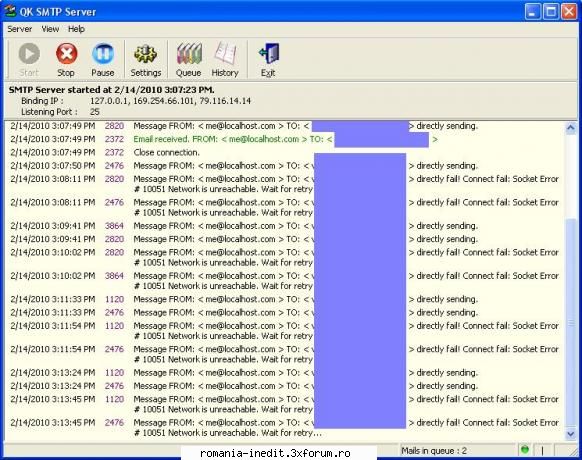Viewport: 582px width, 460px height.
Task: Open the mail Queue
Action: (189, 59)
